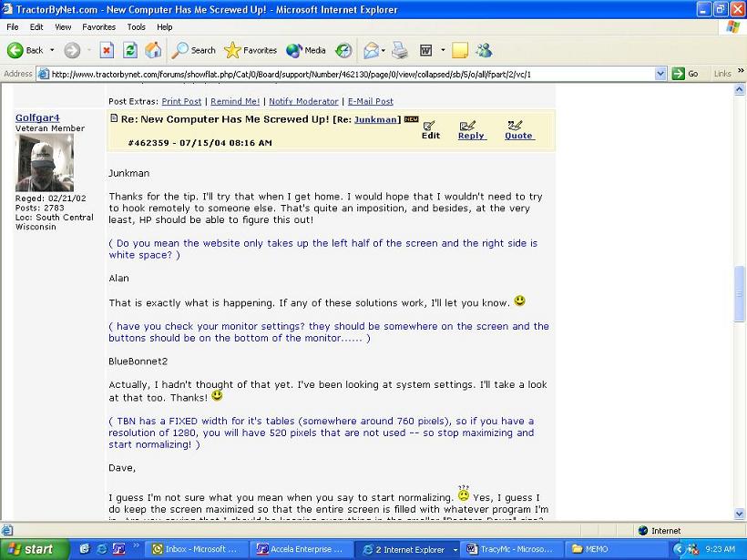Click the History icon in the toolbar

(x=343, y=50)
